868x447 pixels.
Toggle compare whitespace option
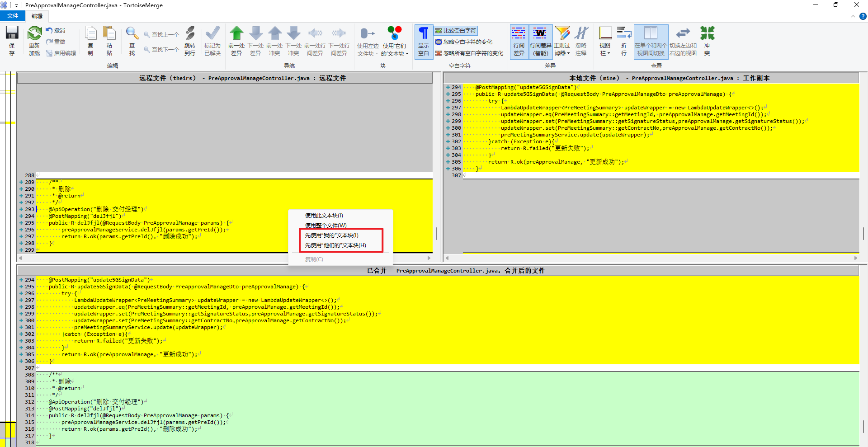pyautogui.click(x=456, y=30)
